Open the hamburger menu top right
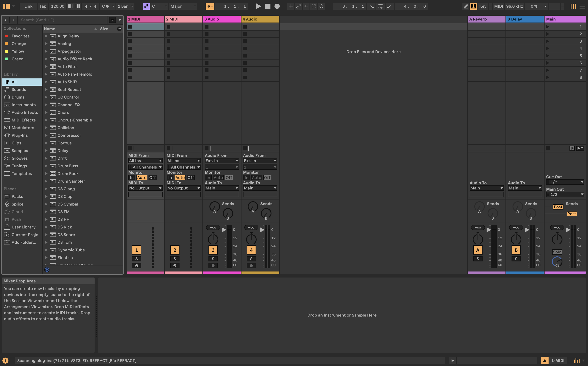The width and height of the screenshot is (588, 366). click(x=582, y=6)
